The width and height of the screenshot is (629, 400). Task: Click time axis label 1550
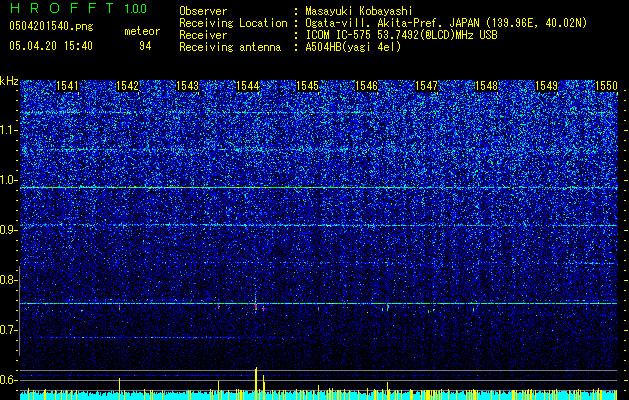606,86
